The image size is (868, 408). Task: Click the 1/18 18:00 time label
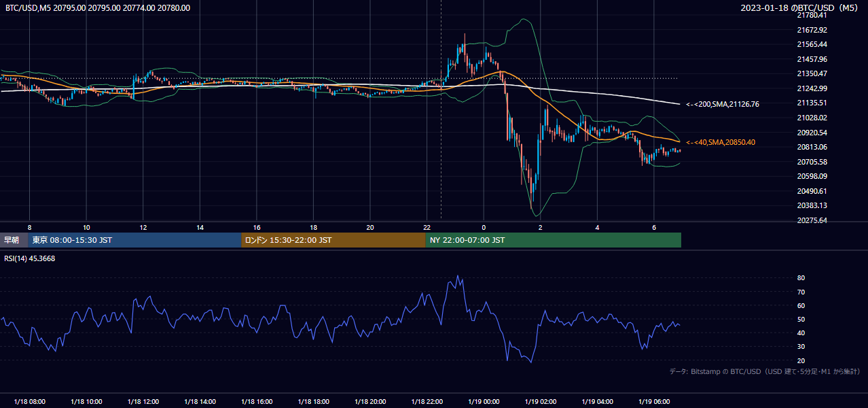tap(313, 402)
